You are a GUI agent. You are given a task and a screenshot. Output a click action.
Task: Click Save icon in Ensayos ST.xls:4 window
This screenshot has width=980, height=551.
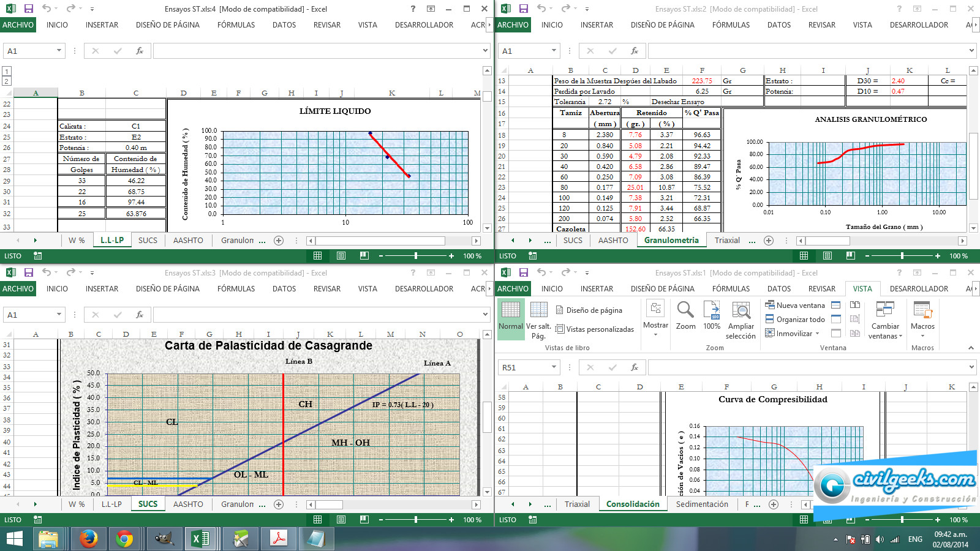tap(29, 9)
